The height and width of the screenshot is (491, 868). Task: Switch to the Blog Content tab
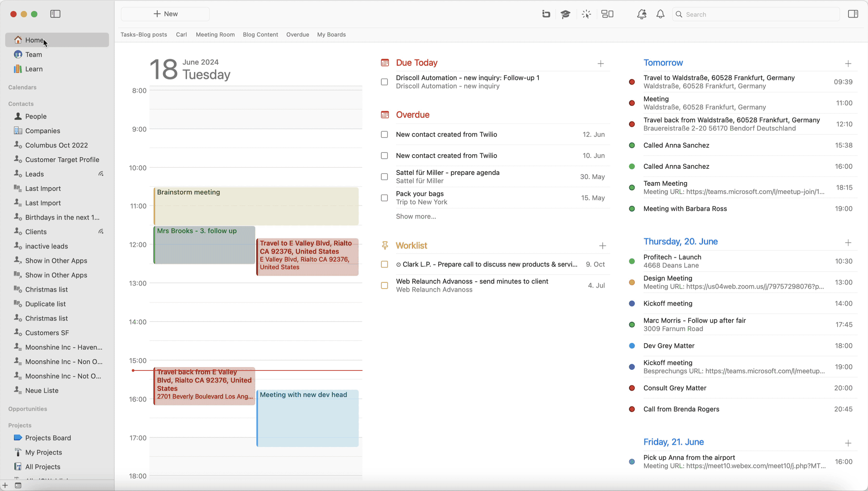260,35
